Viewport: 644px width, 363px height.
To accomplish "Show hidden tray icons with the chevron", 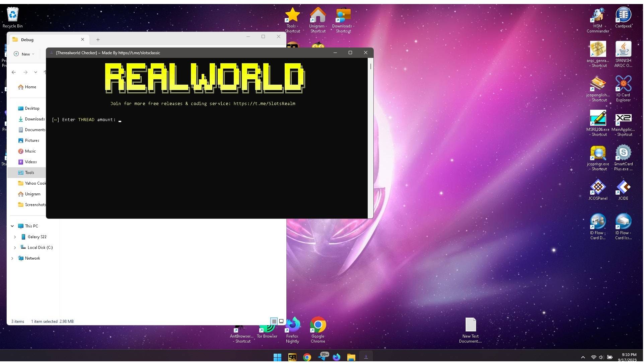I will [583, 357].
